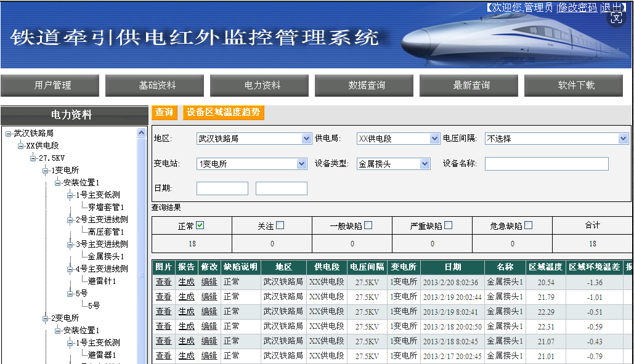
Task: Tick the 严重缺陷 checkbox
Action: tap(448, 225)
